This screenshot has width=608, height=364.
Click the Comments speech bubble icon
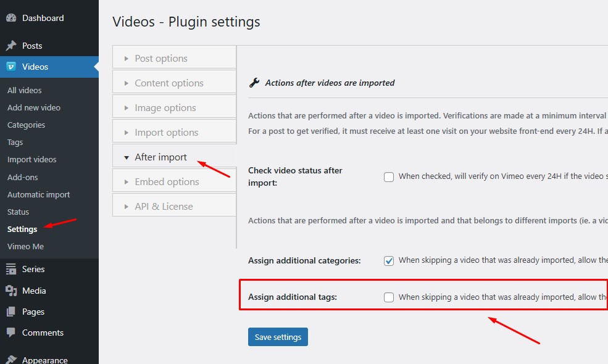(11, 333)
